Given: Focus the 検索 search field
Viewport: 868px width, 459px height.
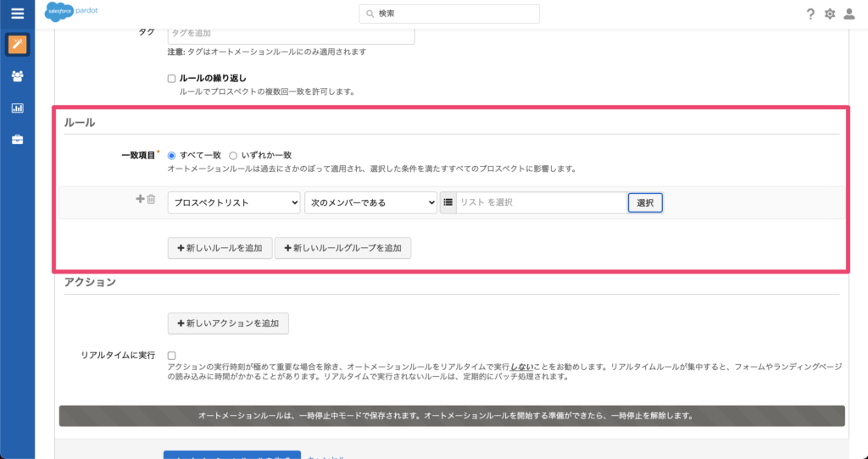Looking at the screenshot, I should tap(449, 14).
